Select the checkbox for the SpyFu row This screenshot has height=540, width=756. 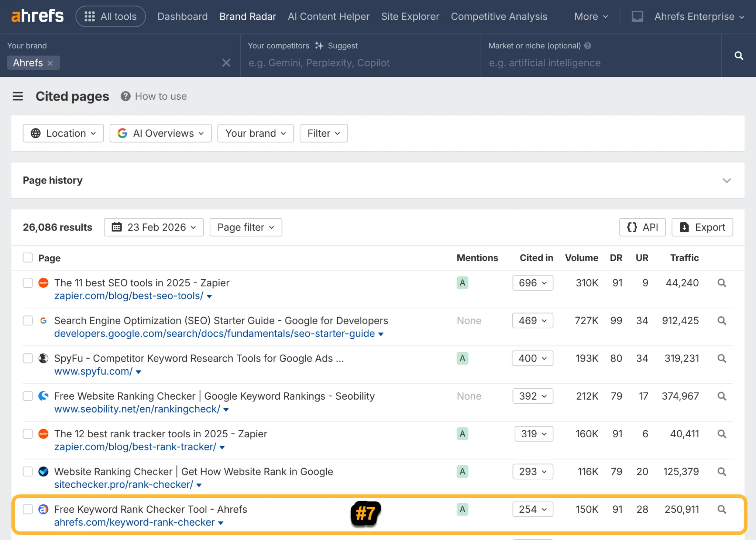28,358
